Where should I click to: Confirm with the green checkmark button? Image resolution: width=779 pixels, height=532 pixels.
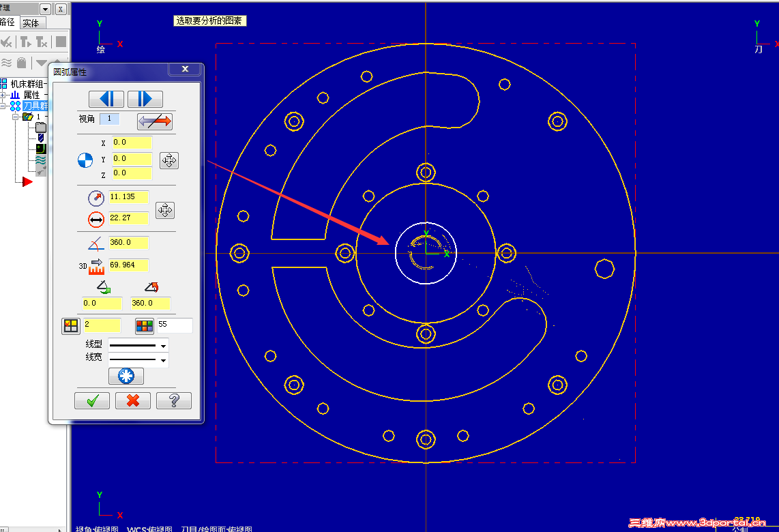click(92, 400)
